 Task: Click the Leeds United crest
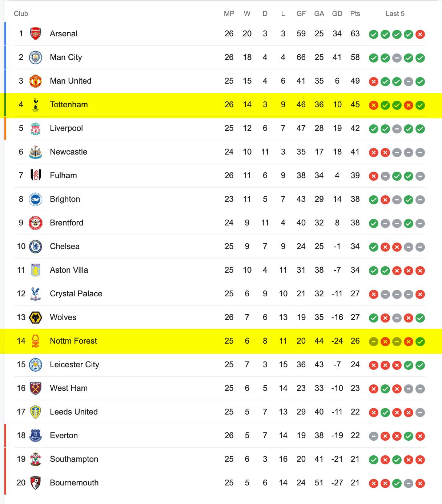(x=36, y=412)
